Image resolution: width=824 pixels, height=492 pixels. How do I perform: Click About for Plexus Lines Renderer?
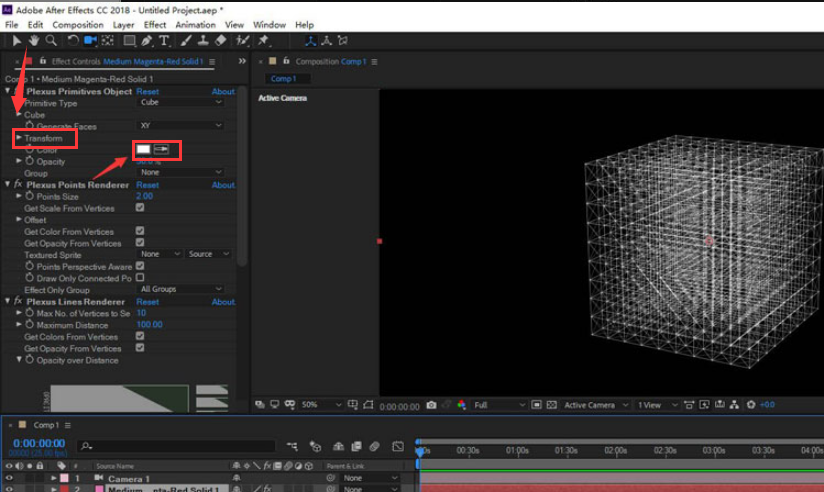223,302
